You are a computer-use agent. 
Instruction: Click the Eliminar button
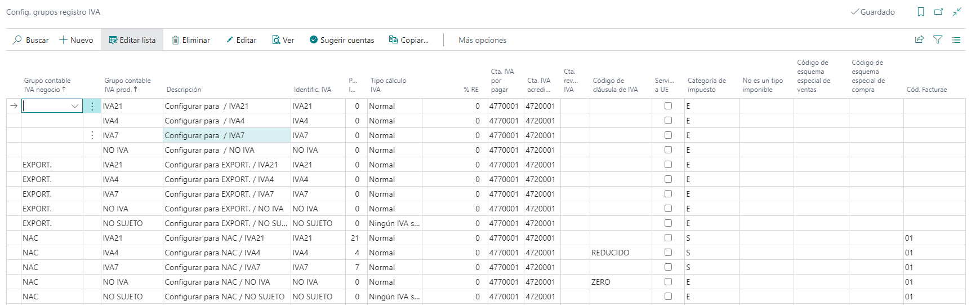191,40
